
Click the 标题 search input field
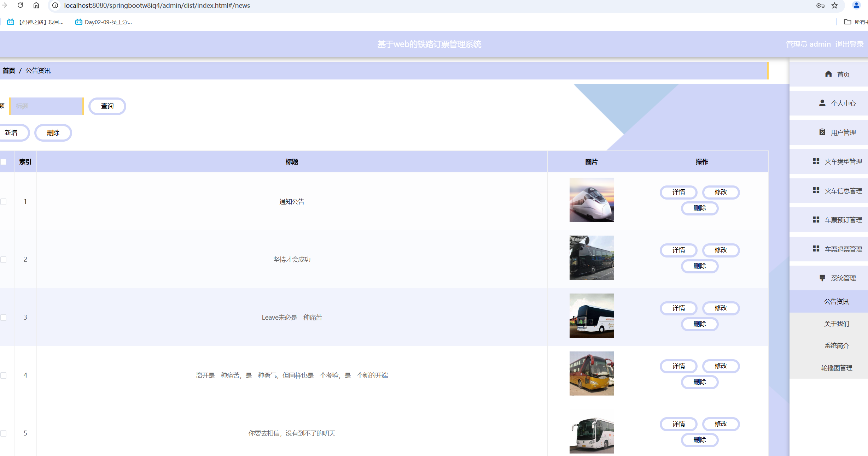[x=46, y=106]
